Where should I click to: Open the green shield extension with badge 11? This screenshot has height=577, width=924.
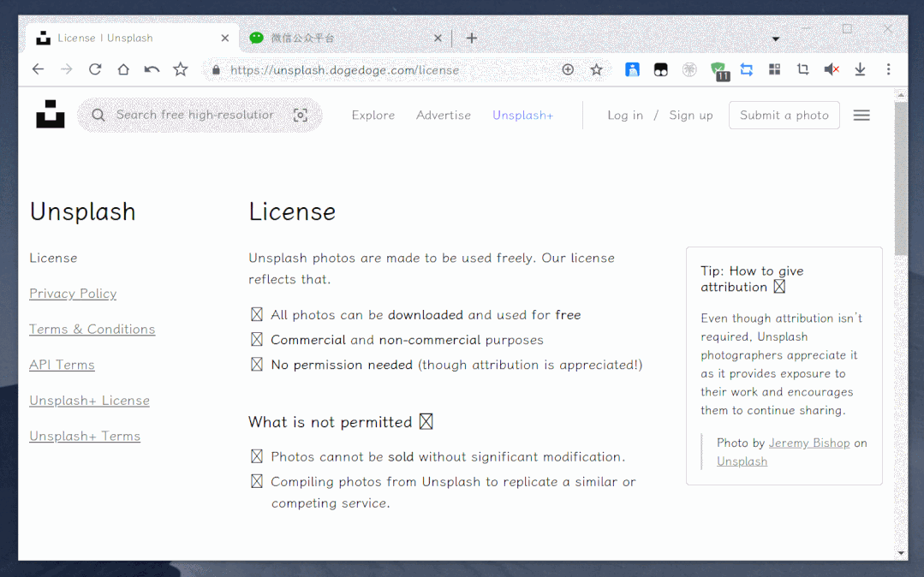[x=719, y=71]
